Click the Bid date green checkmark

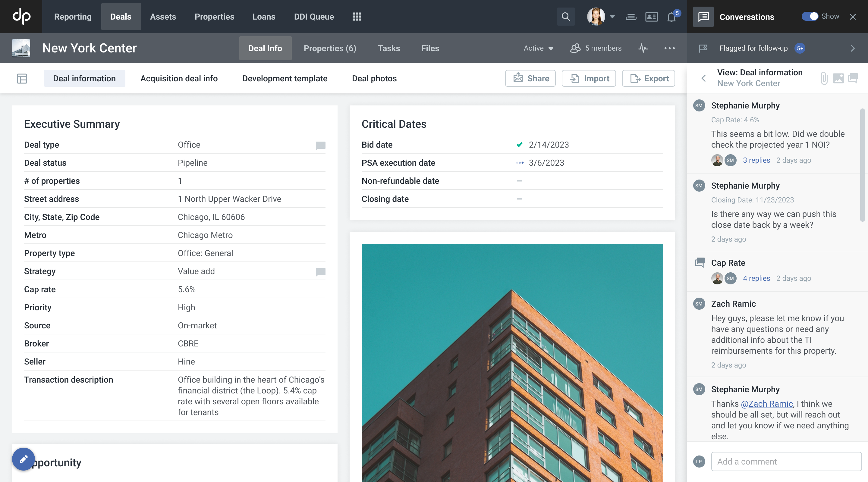click(519, 145)
